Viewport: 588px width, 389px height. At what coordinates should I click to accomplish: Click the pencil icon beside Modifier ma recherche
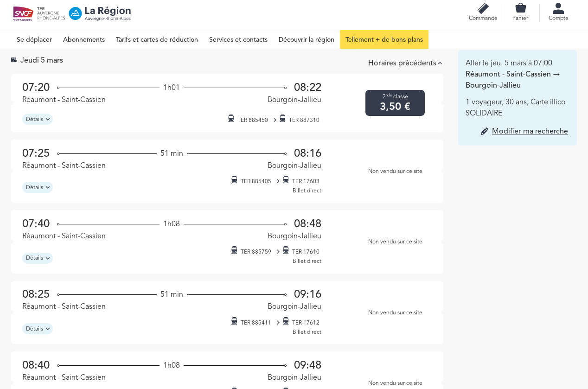coord(485,131)
